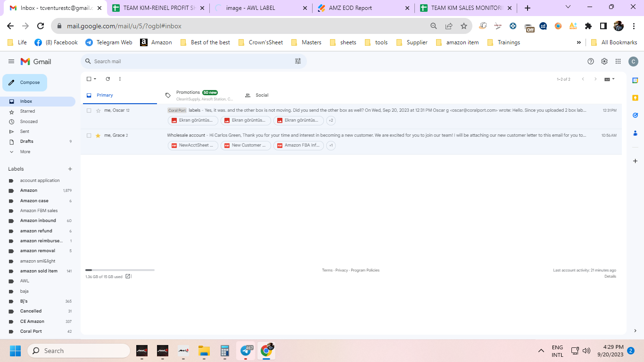The width and height of the screenshot is (644, 362).
Task: Toggle the select-all messages checkbox
Action: (x=89, y=79)
